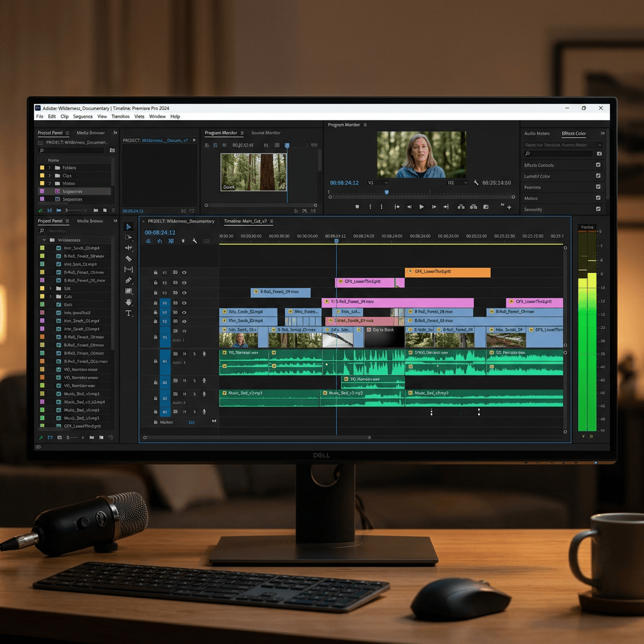Collapse the Wilderness root folder
This screenshot has width=644, height=644.
pyautogui.click(x=44, y=240)
